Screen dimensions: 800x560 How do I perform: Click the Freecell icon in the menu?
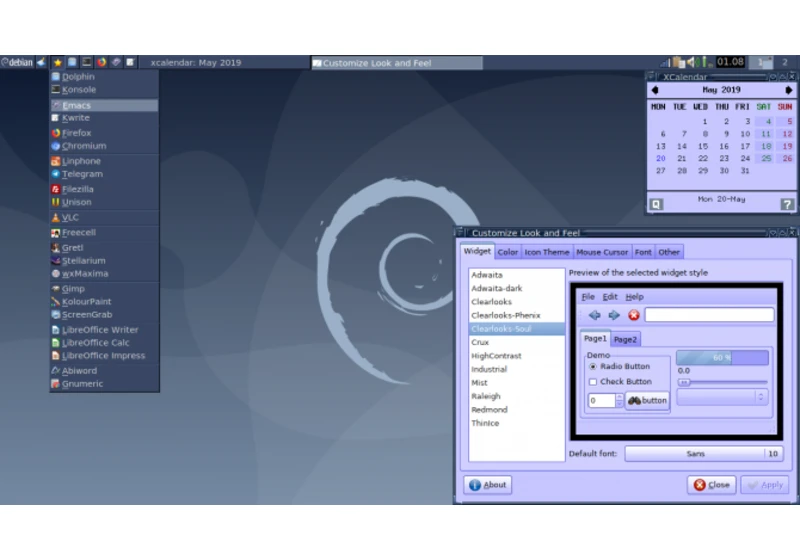coord(56,233)
